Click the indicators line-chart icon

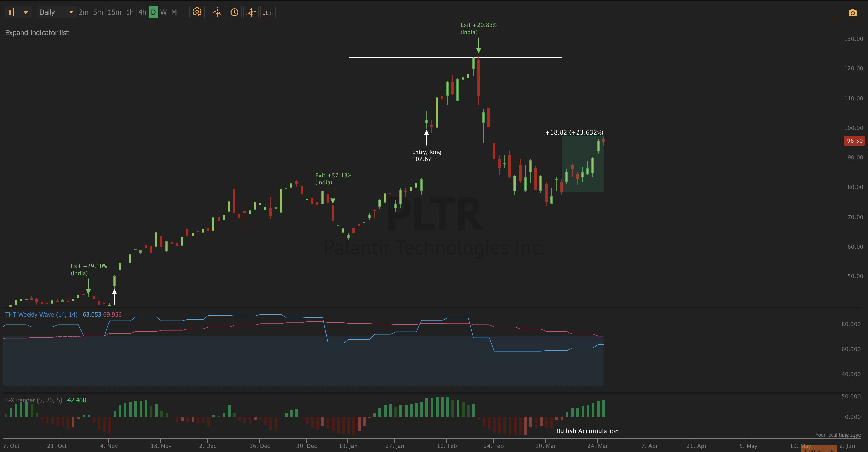point(217,12)
